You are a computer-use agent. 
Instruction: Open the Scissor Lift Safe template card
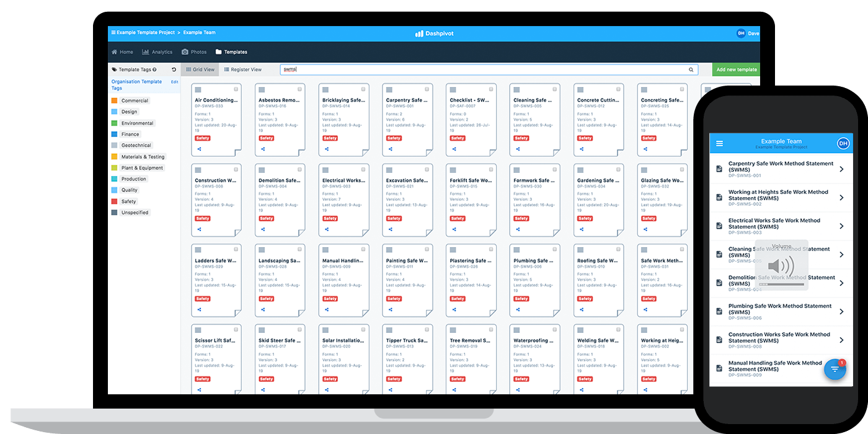216,359
